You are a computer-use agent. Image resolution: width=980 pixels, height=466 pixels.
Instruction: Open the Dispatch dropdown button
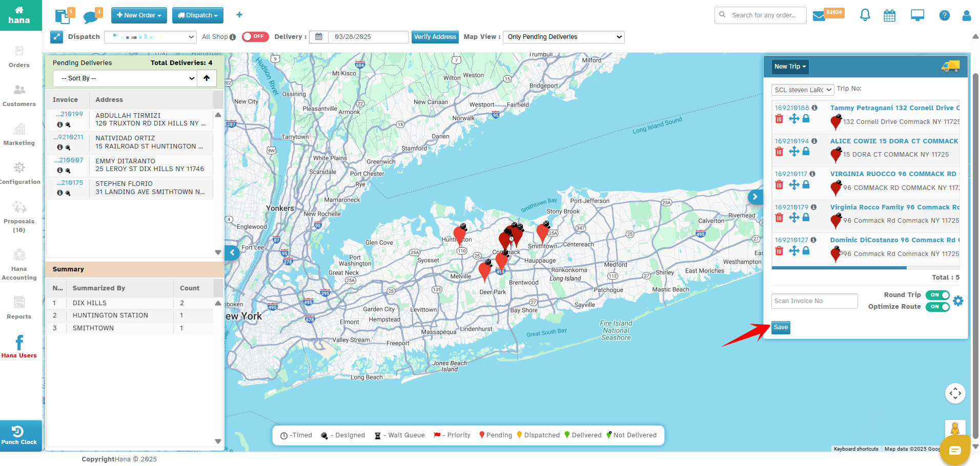click(198, 15)
